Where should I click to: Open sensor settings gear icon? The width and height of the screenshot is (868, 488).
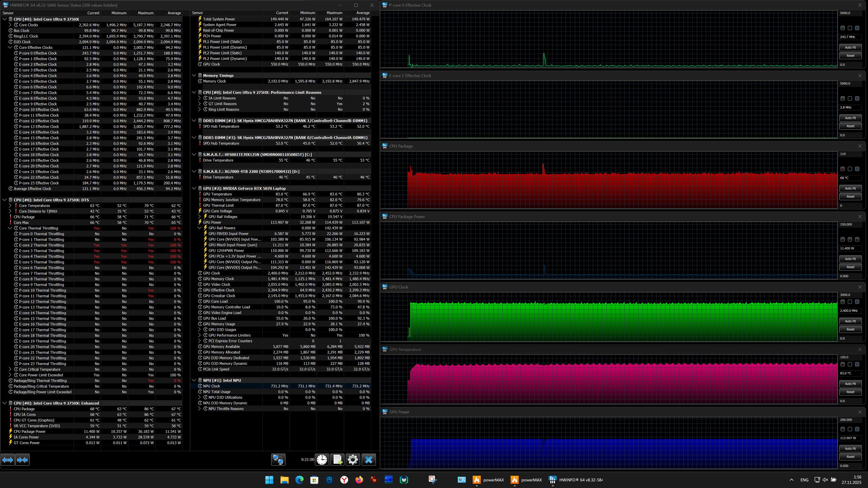coord(353,460)
